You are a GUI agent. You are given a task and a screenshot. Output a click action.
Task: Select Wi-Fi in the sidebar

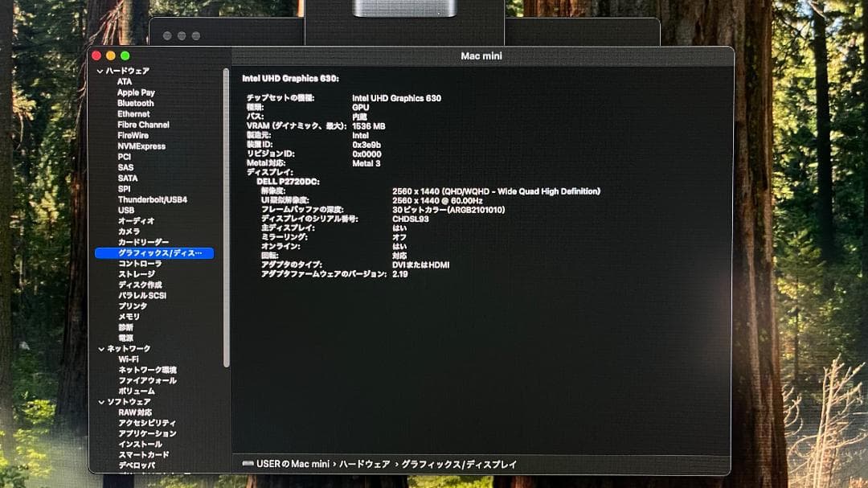click(x=129, y=359)
